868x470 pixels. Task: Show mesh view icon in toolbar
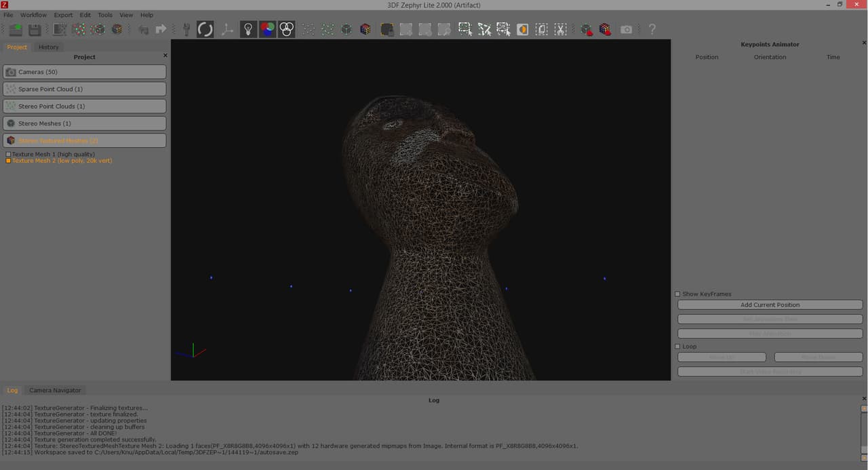point(347,30)
